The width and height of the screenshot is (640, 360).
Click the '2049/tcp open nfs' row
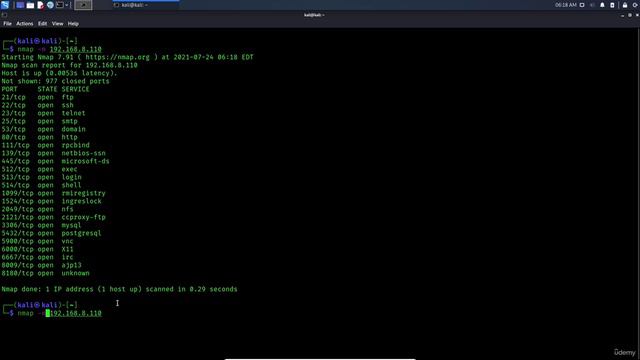[x=38, y=209]
